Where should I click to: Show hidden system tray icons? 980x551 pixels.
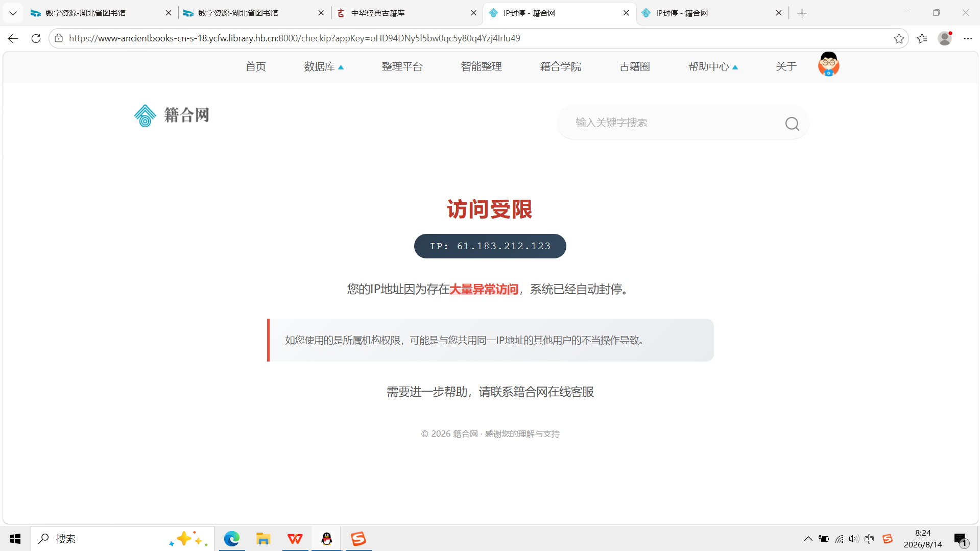tap(808, 539)
